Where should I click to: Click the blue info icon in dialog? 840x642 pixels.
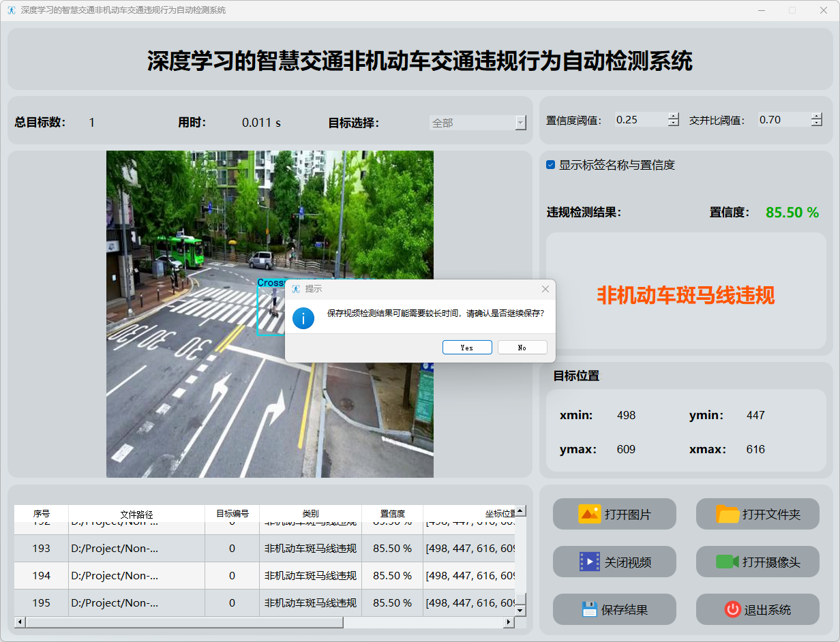[x=303, y=318]
